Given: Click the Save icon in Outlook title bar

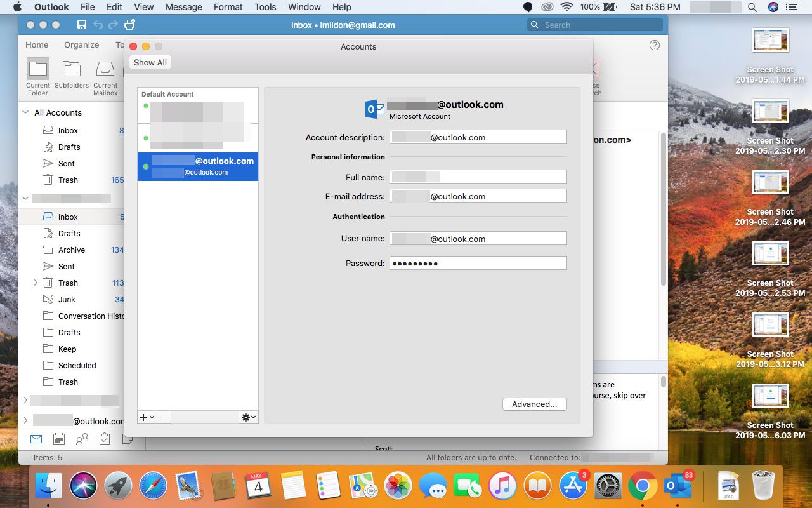Looking at the screenshot, I should 82,25.
